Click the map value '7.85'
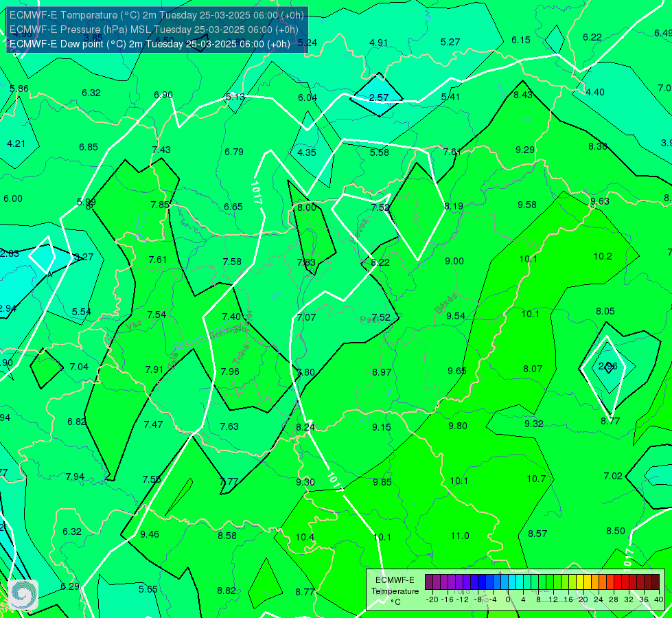The height and width of the screenshot is (618, 672). (x=160, y=205)
